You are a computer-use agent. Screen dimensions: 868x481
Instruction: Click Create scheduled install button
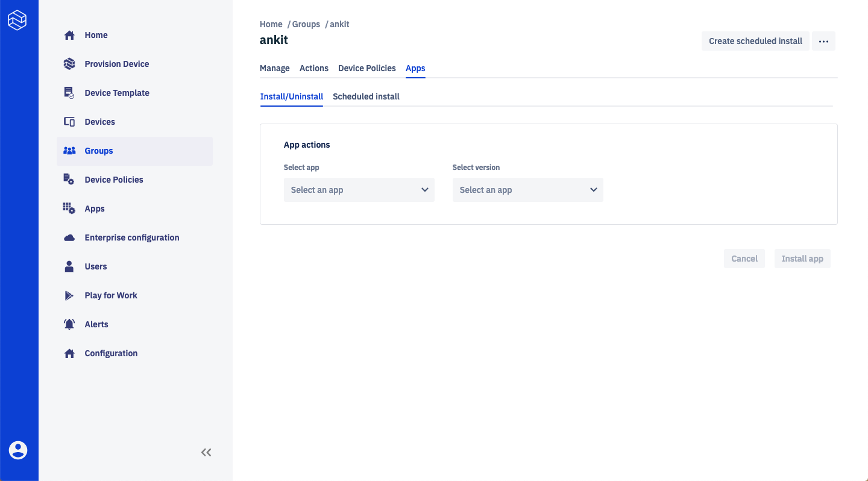pyautogui.click(x=755, y=41)
